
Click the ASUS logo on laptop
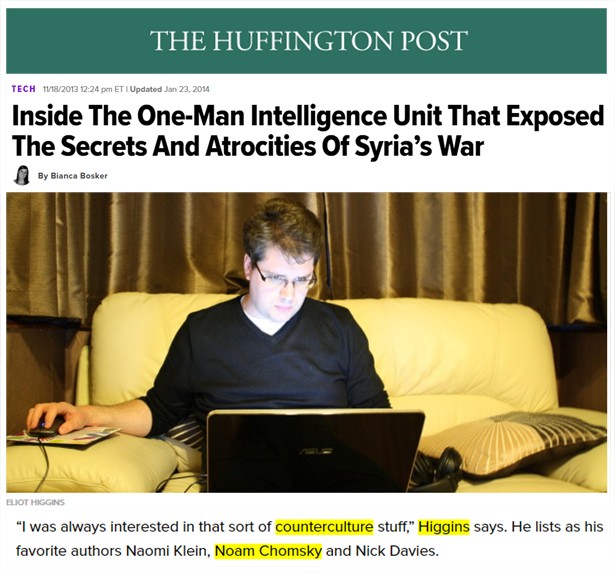[x=315, y=451]
